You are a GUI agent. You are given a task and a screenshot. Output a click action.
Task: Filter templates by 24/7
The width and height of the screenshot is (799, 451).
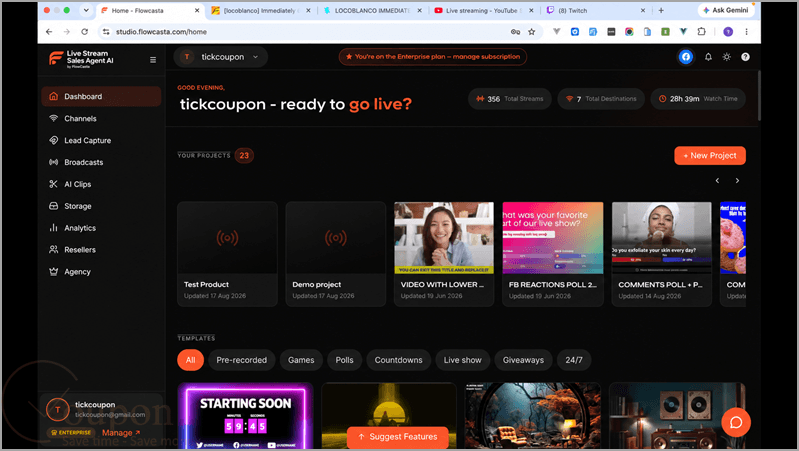click(574, 360)
